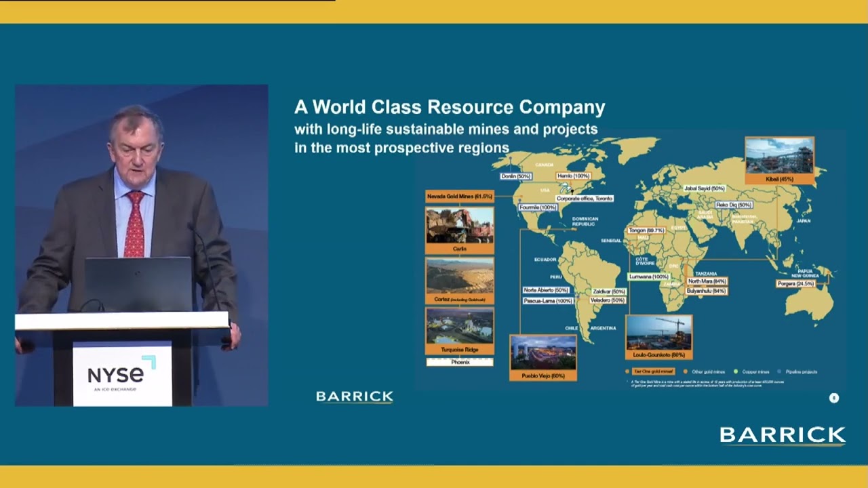
Task: Click the Cortez mine photo
Action: click(460, 275)
